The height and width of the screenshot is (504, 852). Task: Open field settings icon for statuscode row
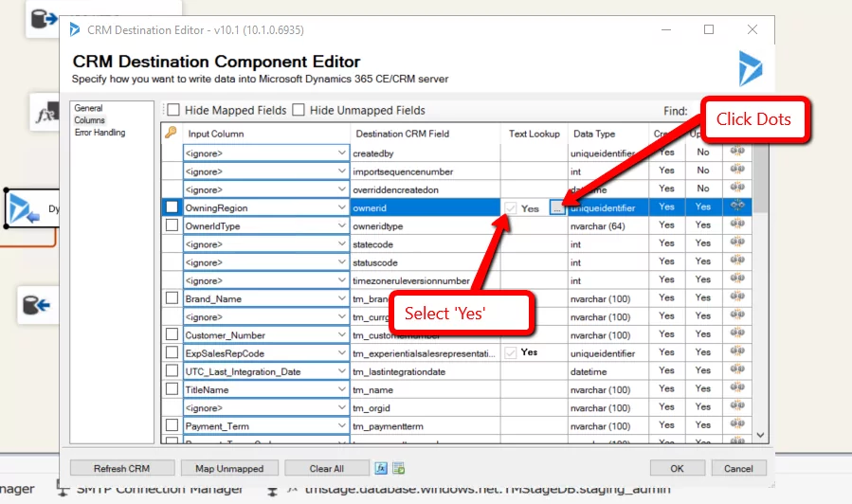pyautogui.click(x=737, y=261)
